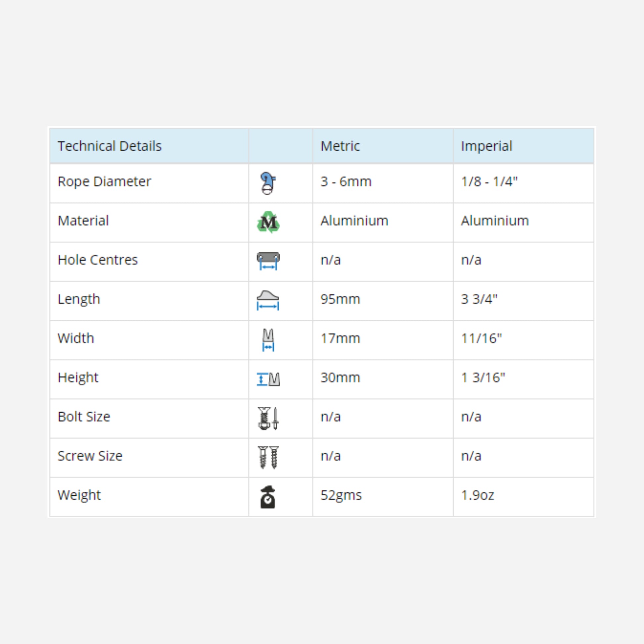
Task: Click the Rope Diameter row label
Action: tap(104, 182)
